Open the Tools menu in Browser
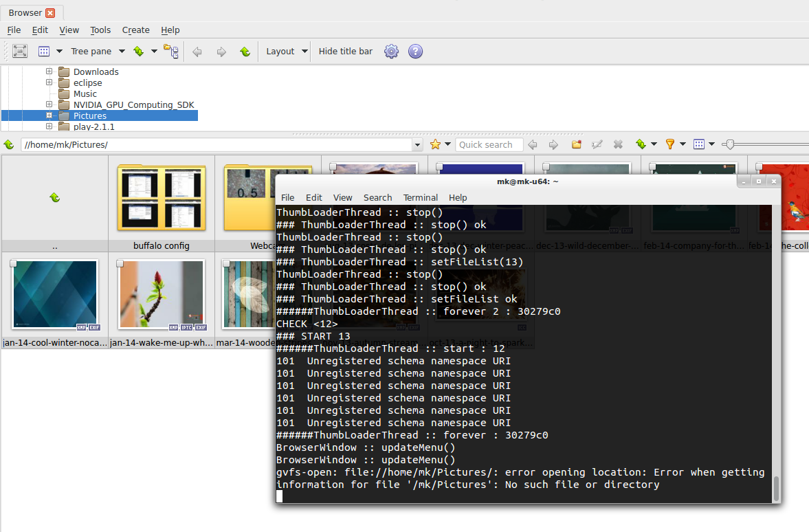The width and height of the screenshot is (809, 532). pyautogui.click(x=100, y=30)
